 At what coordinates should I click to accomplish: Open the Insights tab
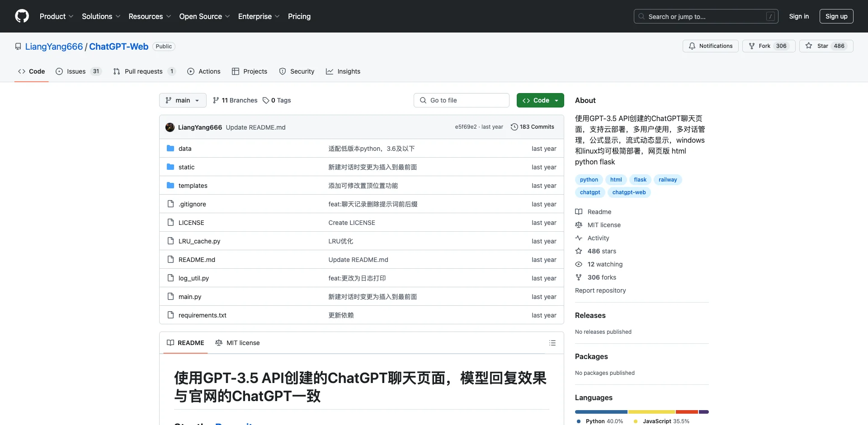(x=343, y=71)
